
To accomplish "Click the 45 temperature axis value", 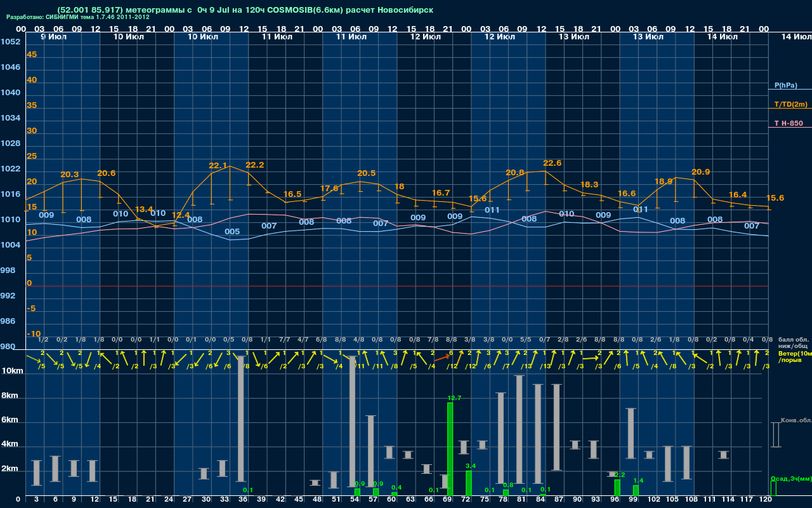I will [x=32, y=55].
